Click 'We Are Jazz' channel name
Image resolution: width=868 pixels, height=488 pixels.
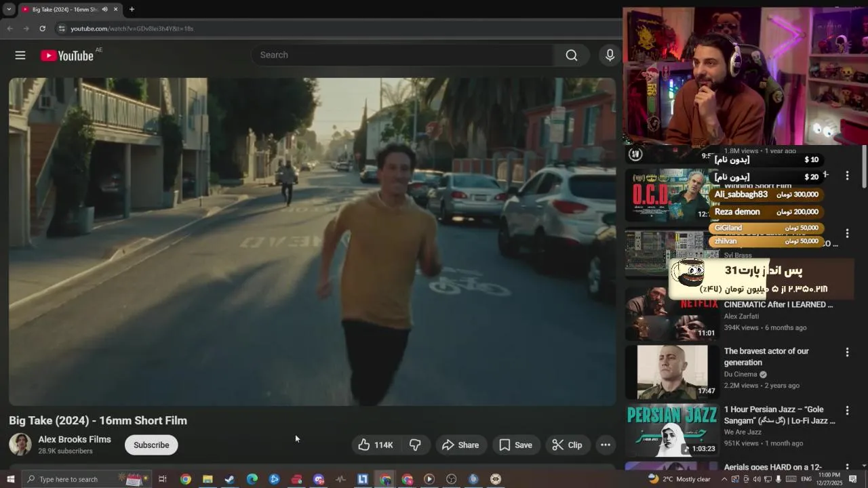pos(743,432)
